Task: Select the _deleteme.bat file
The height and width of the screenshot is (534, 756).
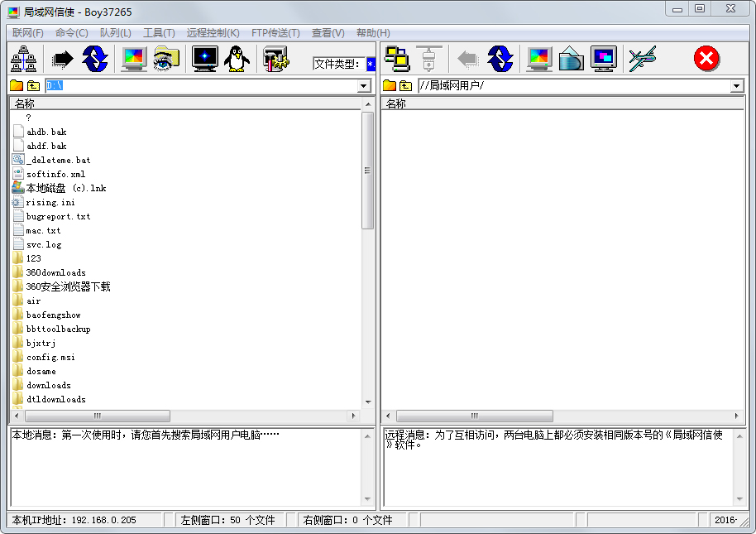Action: coord(55,159)
